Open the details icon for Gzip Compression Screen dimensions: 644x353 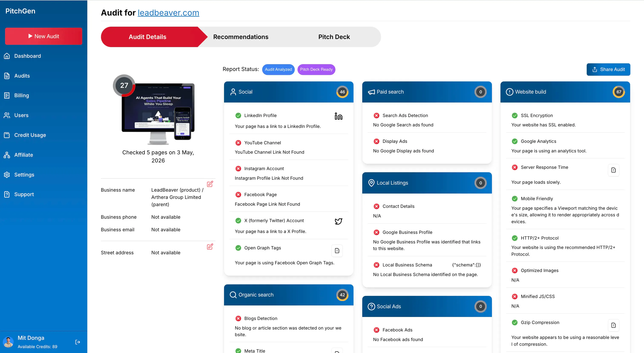point(614,325)
